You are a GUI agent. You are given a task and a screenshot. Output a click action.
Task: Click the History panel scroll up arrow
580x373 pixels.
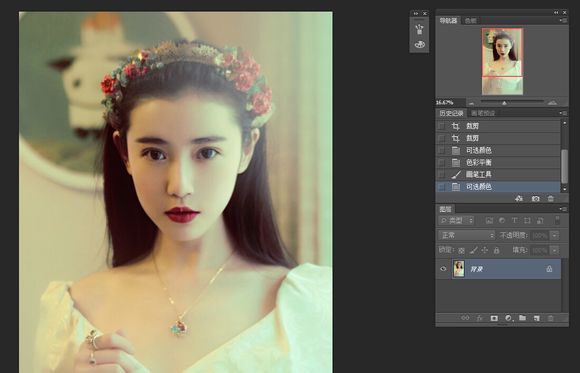(564, 123)
